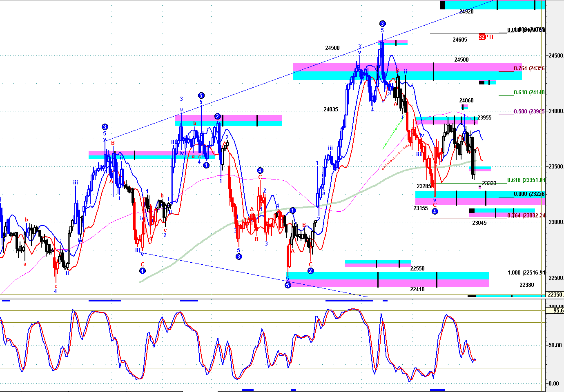Viewport: 564px width, 392px height.
Task: Select circled wave 4 marker below 23155 label
Action: [435, 211]
